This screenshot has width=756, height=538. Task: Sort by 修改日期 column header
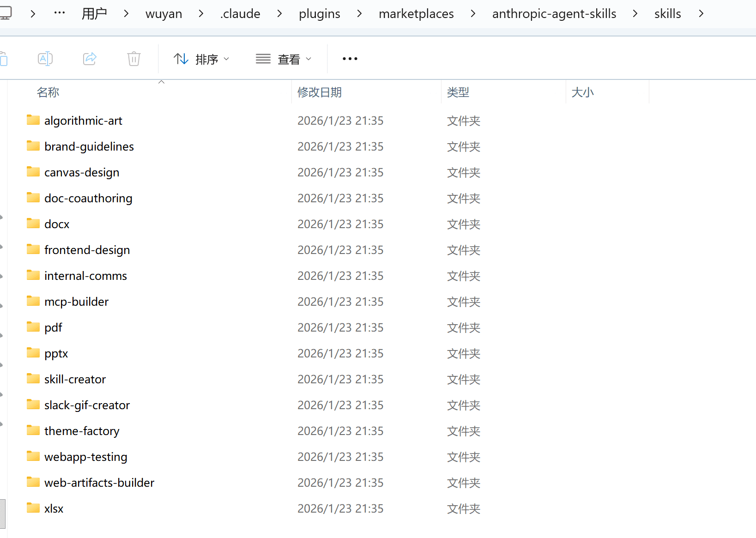click(319, 92)
